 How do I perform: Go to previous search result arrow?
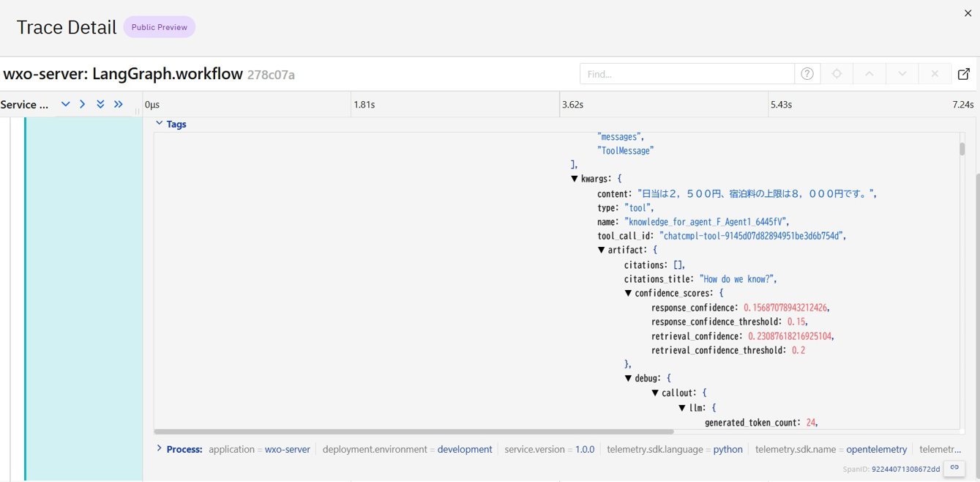pyautogui.click(x=869, y=74)
